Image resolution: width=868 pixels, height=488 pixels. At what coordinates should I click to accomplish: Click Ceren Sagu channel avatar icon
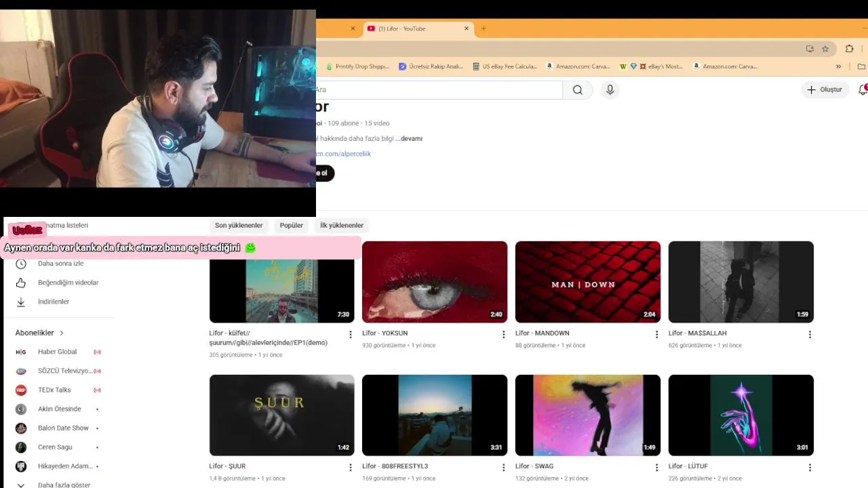21,447
